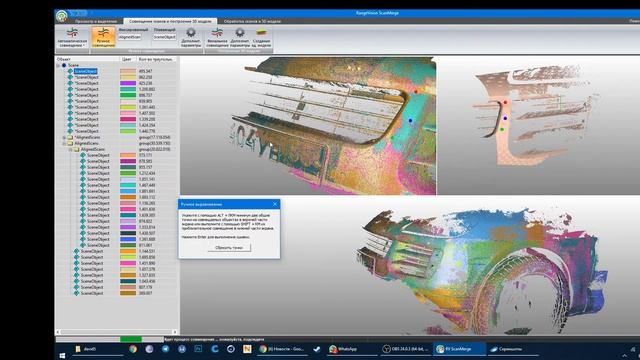Open the black color swatch in the object list
The height and width of the screenshot is (360, 640).
128,233
